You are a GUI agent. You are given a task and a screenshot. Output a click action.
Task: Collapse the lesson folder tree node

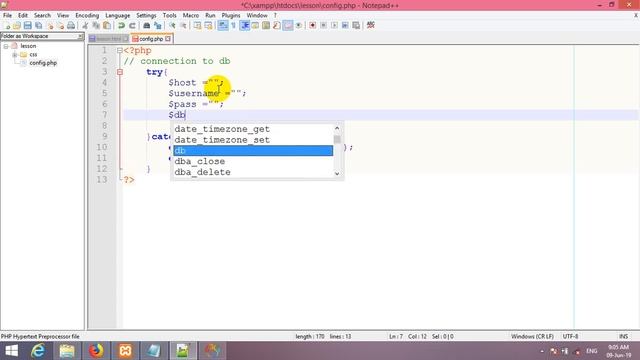coord(6,46)
